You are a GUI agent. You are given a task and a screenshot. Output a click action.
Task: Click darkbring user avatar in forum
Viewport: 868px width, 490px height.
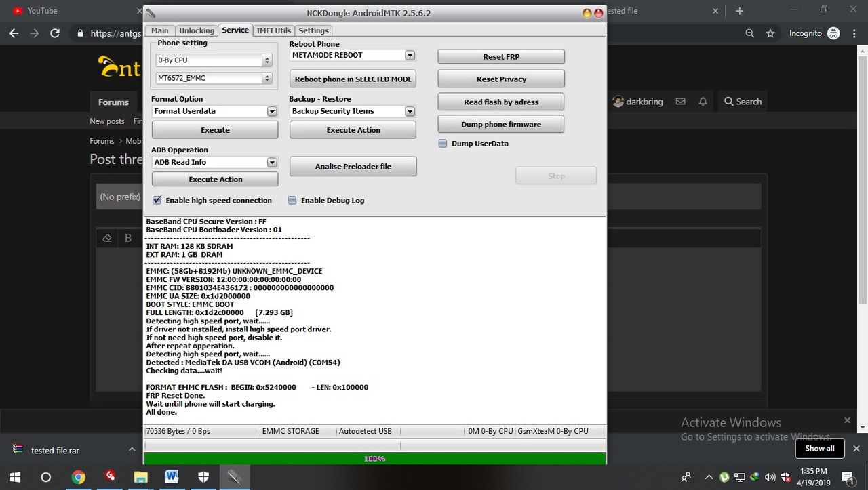[618, 101]
